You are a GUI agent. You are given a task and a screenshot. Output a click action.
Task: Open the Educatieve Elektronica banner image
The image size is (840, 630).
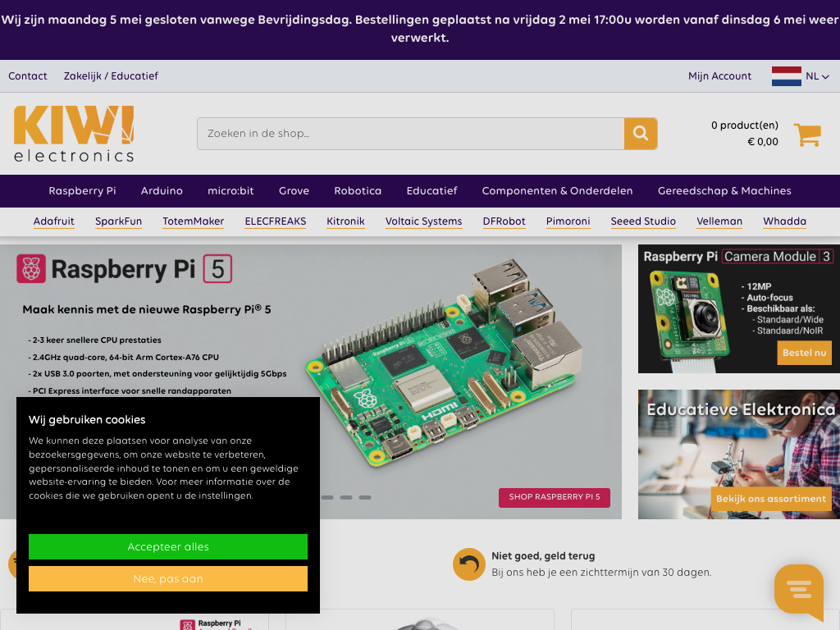coord(739,454)
